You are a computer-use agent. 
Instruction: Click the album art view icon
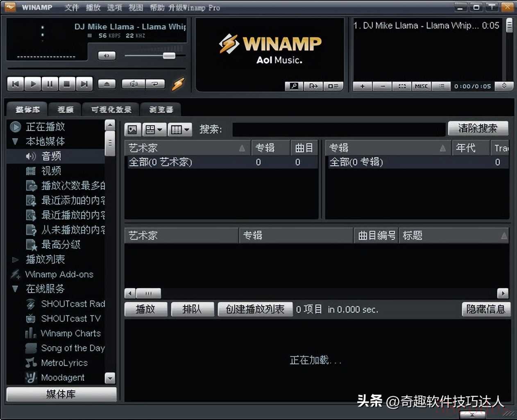pos(132,130)
